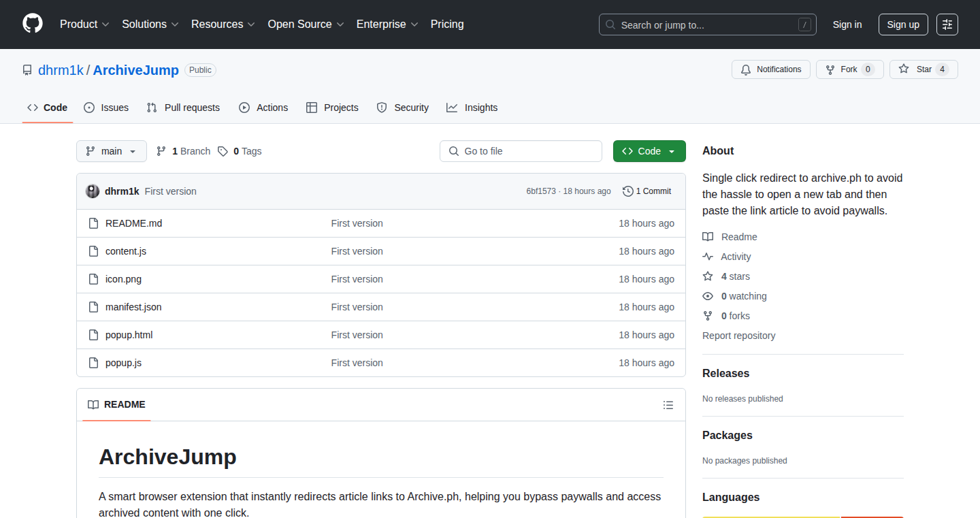
Task: View the 1 Branch list
Action: coord(183,151)
